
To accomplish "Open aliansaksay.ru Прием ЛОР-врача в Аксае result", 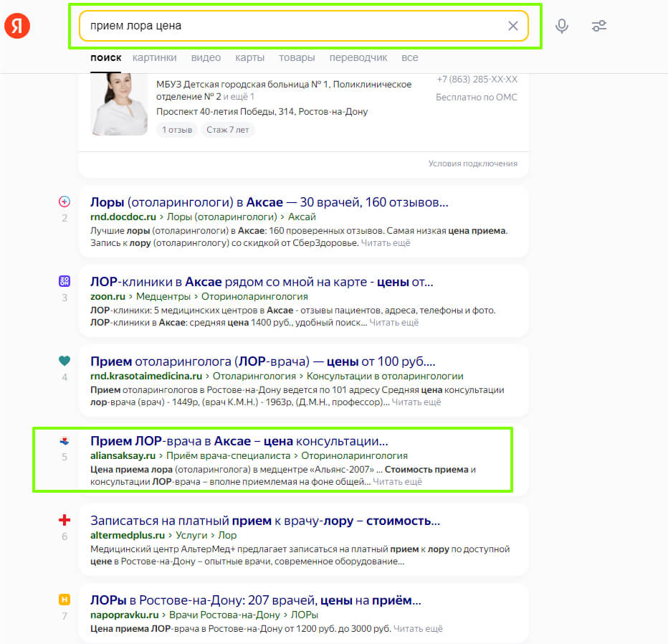I will [x=239, y=441].
